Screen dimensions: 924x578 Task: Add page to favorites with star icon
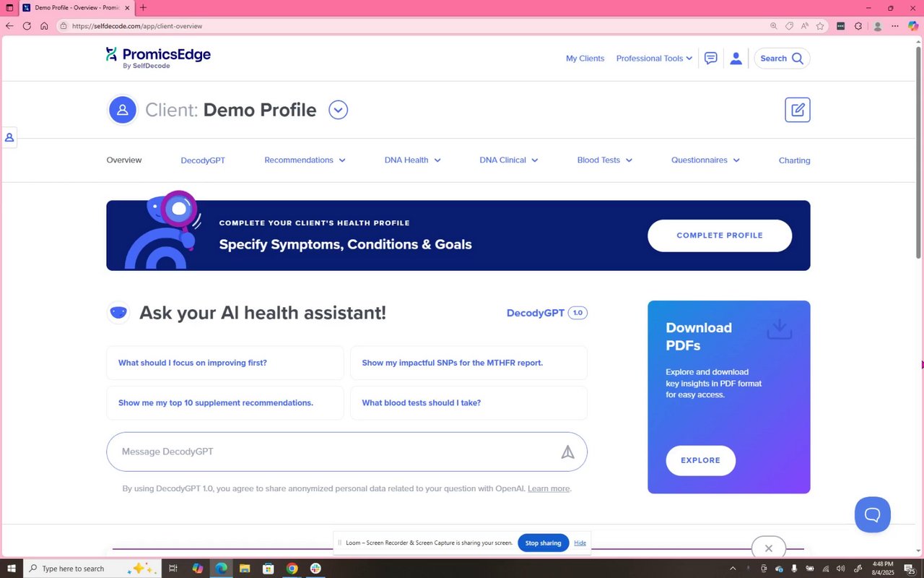coord(820,26)
